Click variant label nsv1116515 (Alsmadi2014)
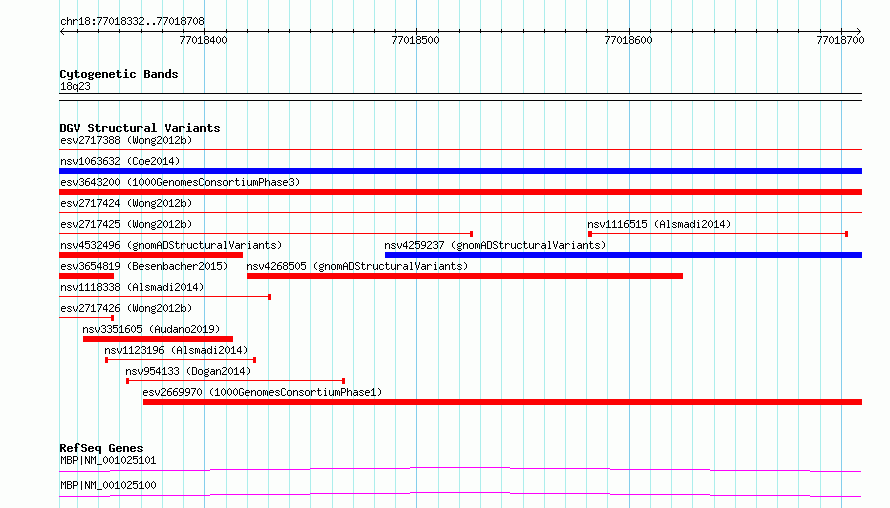 coord(659,224)
